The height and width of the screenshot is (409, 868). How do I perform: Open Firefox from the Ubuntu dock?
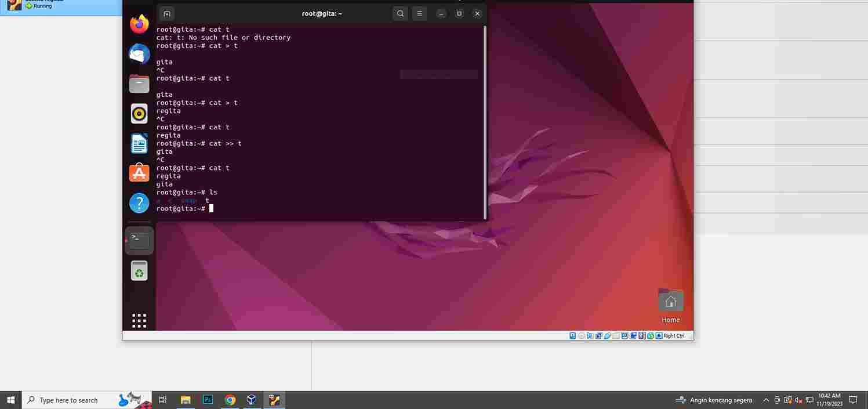coord(139,24)
